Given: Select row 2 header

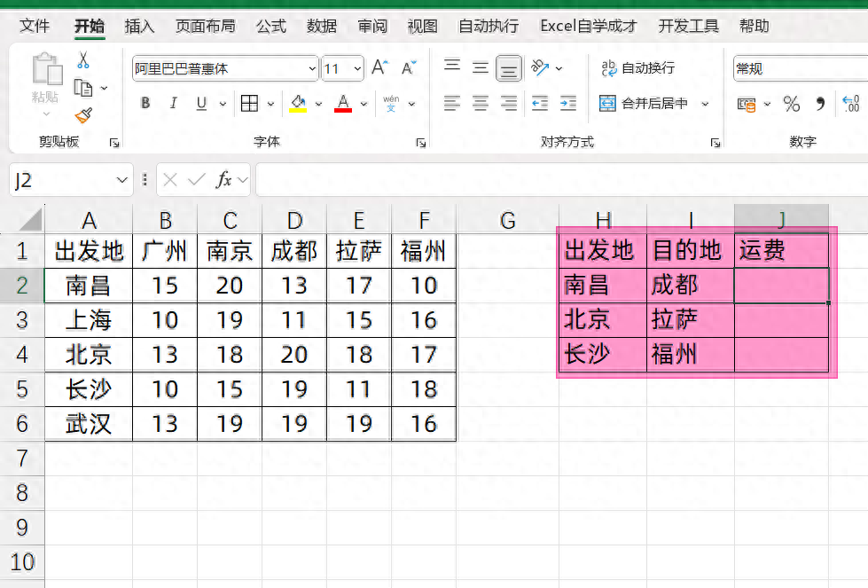Looking at the screenshot, I should click(22, 286).
